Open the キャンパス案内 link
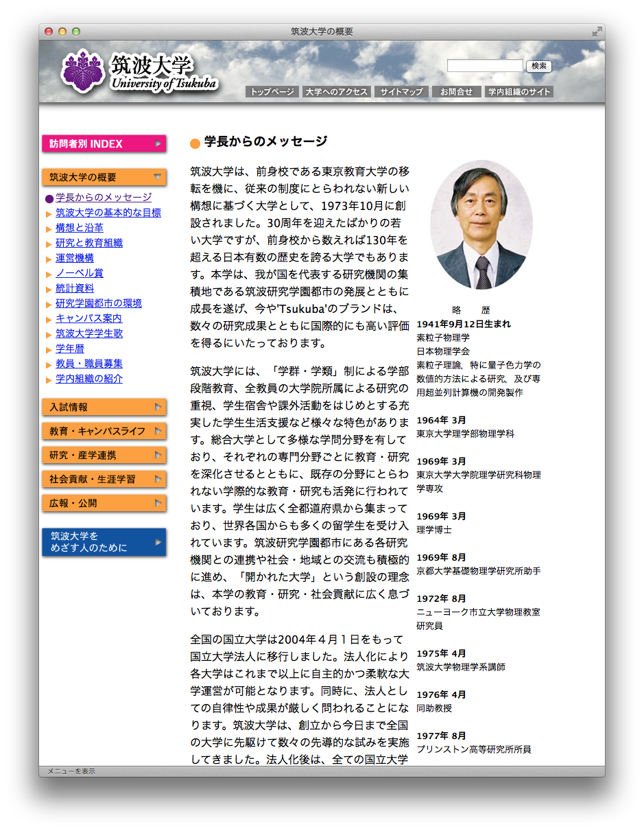The image size is (644, 831). (x=89, y=318)
